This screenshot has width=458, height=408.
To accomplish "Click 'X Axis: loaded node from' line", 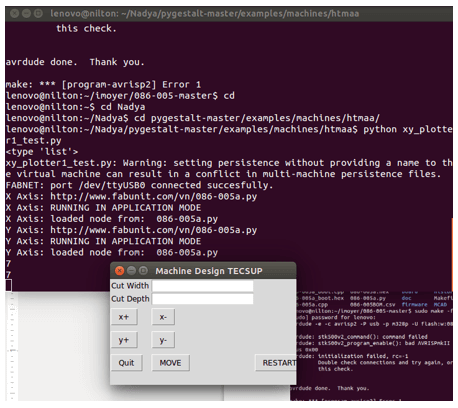I will pos(112,219).
